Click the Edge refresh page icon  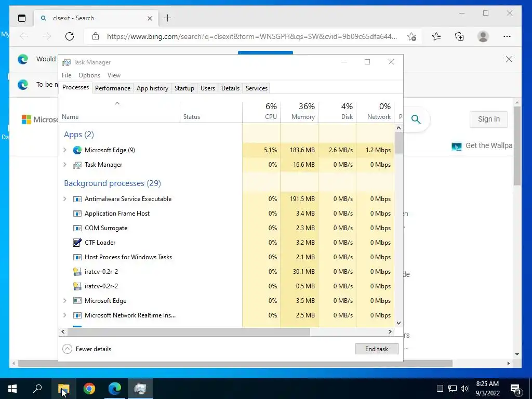point(70,36)
